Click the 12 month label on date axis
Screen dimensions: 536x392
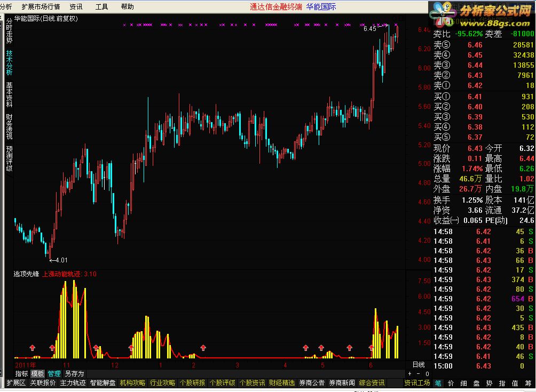click(x=114, y=365)
